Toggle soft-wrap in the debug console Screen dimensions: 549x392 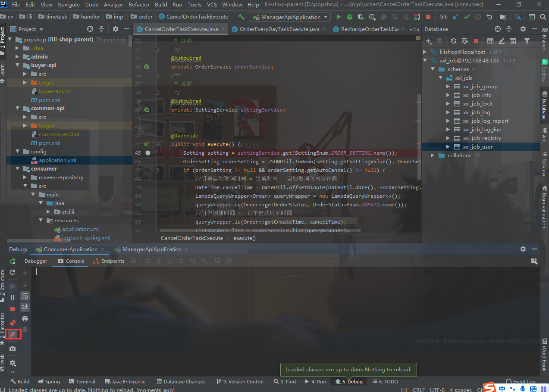point(228,261)
